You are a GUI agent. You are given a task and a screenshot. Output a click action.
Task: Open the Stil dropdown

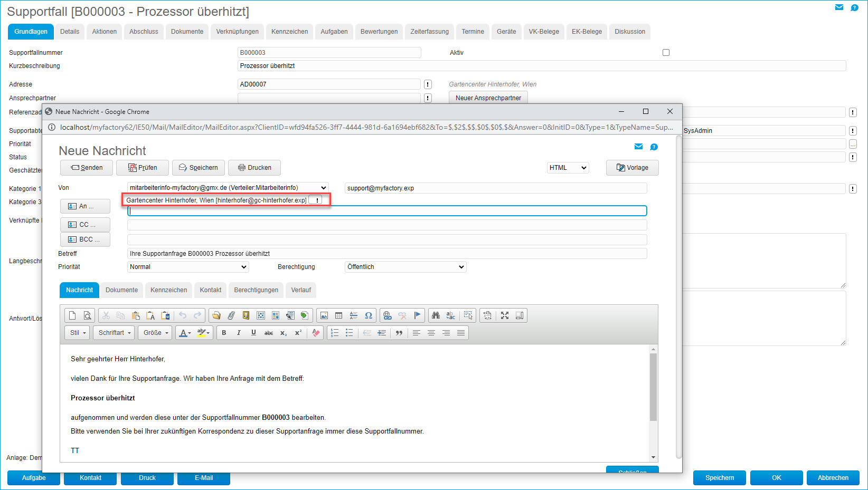78,333
